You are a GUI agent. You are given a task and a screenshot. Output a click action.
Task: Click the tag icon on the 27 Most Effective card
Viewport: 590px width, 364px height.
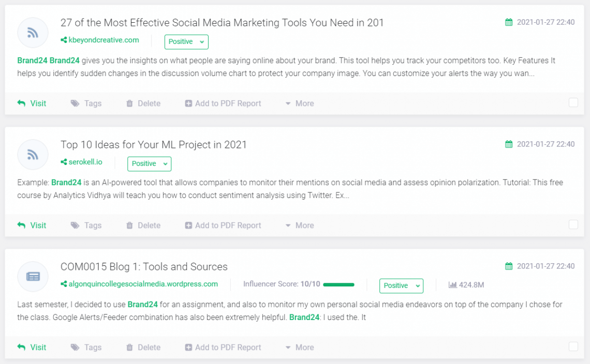(75, 103)
